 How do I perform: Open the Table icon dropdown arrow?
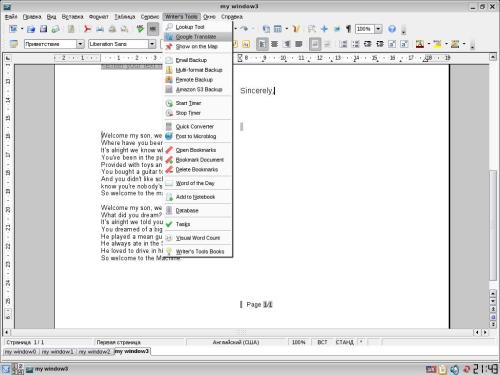pyautogui.click(x=287, y=29)
